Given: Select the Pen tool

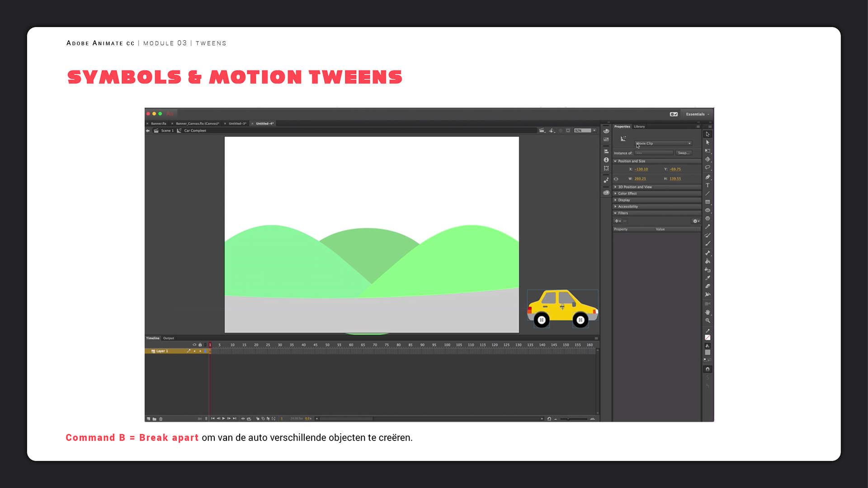Looking at the screenshot, I should [x=708, y=177].
